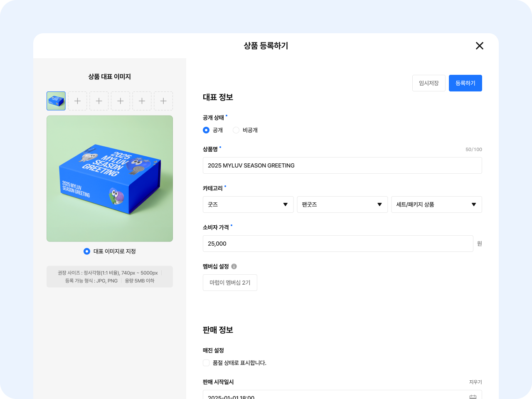Click the 매진 설정 label

(213, 350)
